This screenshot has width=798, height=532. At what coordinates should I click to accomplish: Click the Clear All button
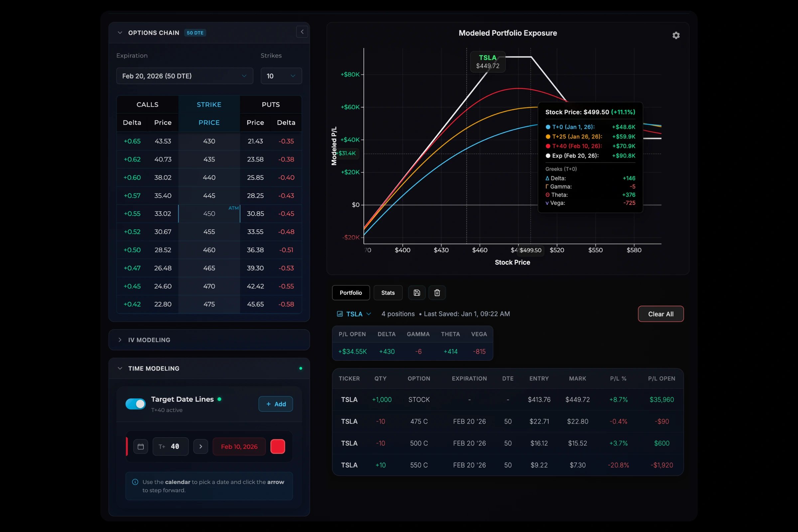tap(661, 314)
